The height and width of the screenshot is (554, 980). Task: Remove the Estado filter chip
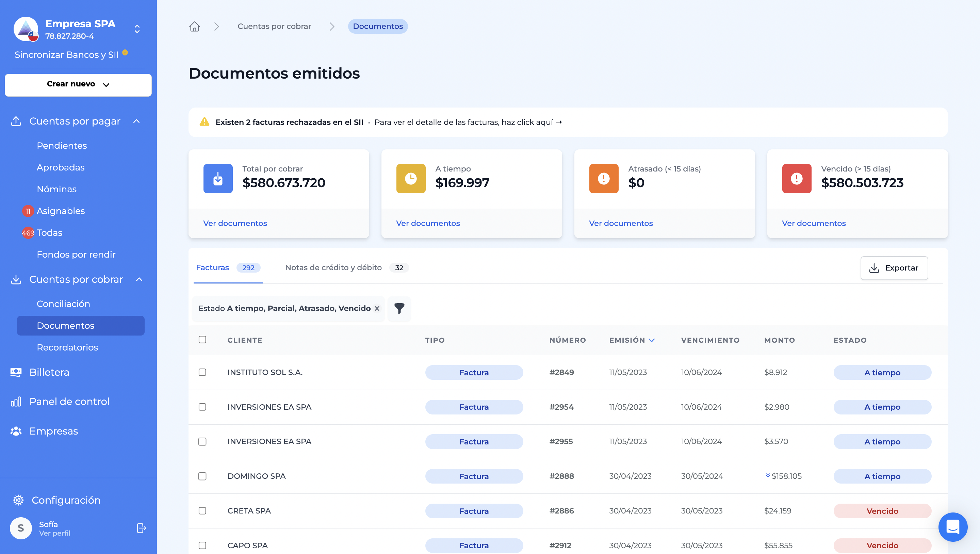point(377,309)
